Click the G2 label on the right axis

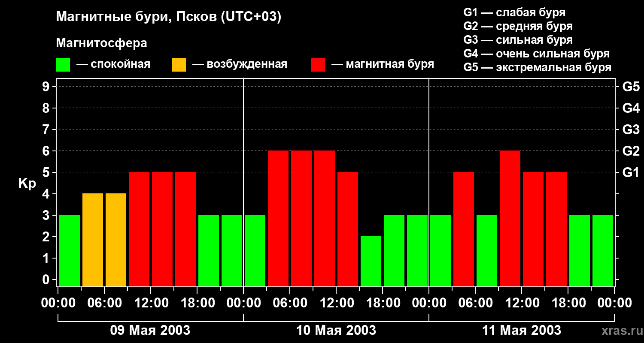tap(631, 151)
